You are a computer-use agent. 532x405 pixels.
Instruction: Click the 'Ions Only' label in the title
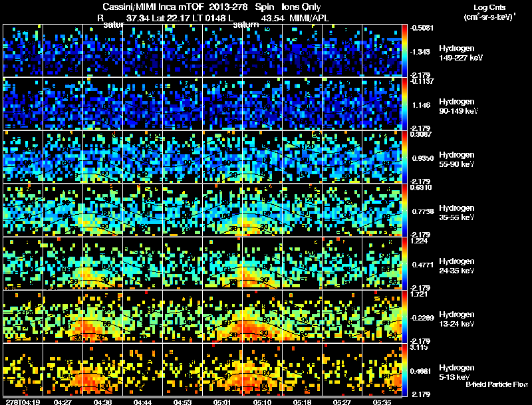(301, 7)
